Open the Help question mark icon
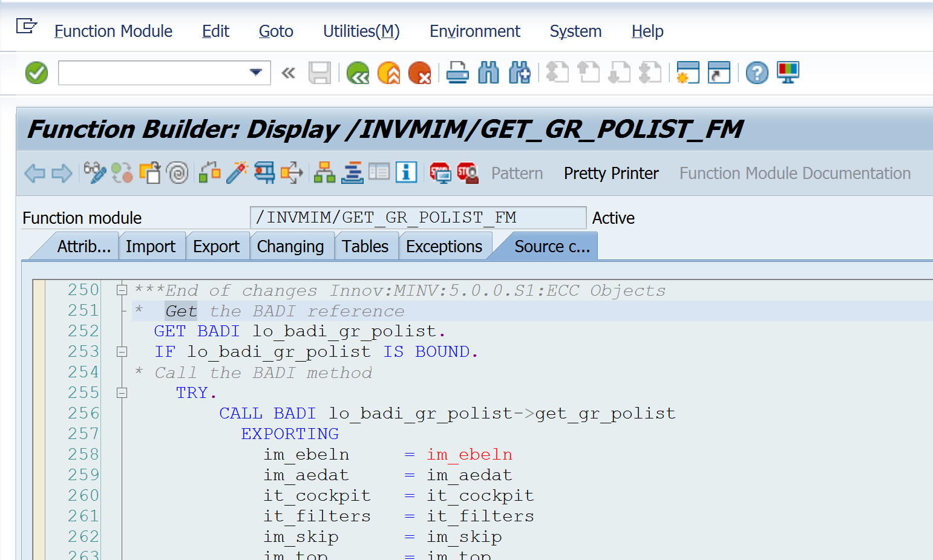This screenshot has height=560, width=933. [x=756, y=73]
